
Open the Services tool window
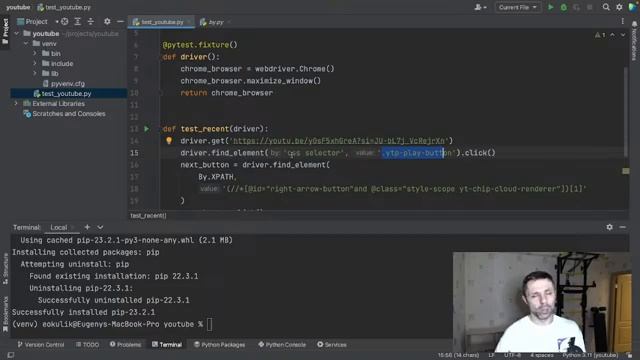click(x=332, y=344)
